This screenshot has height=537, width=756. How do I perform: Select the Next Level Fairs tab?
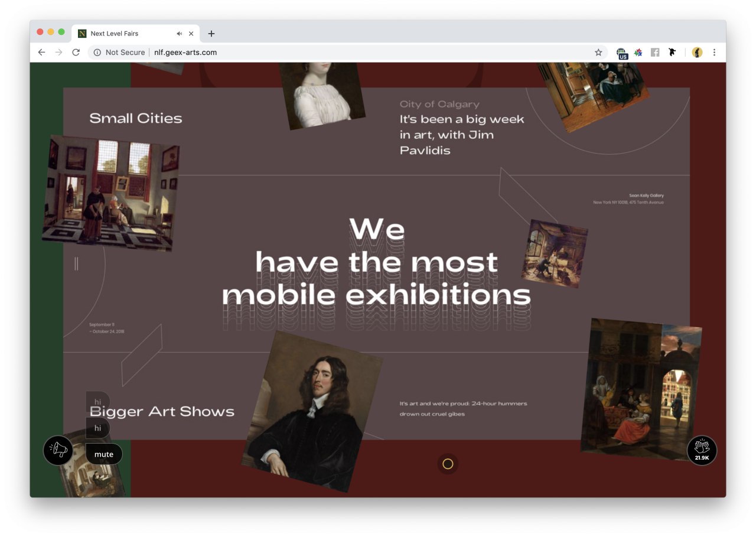pyautogui.click(x=136, y=34)
